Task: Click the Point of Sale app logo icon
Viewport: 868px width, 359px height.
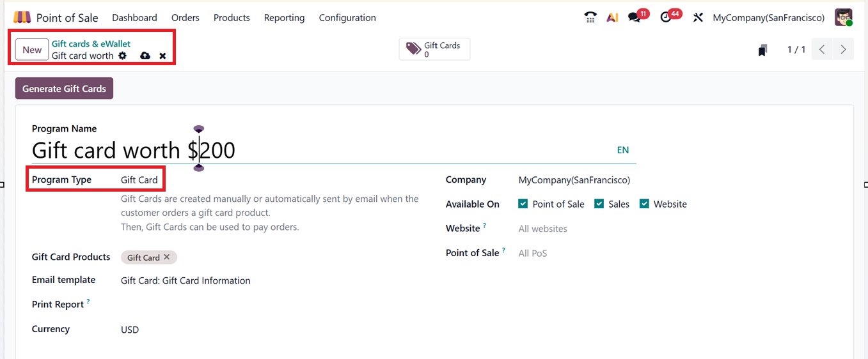Action: [x=22, y=17]
